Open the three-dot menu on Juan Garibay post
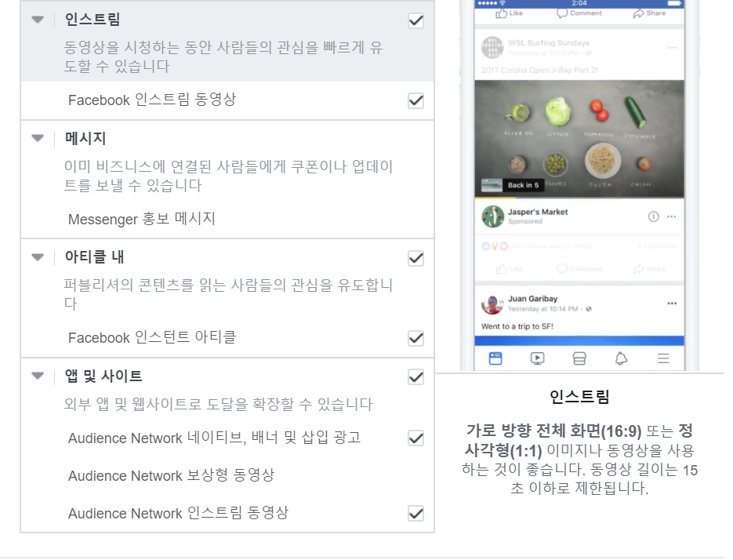 tap(672, 304)
